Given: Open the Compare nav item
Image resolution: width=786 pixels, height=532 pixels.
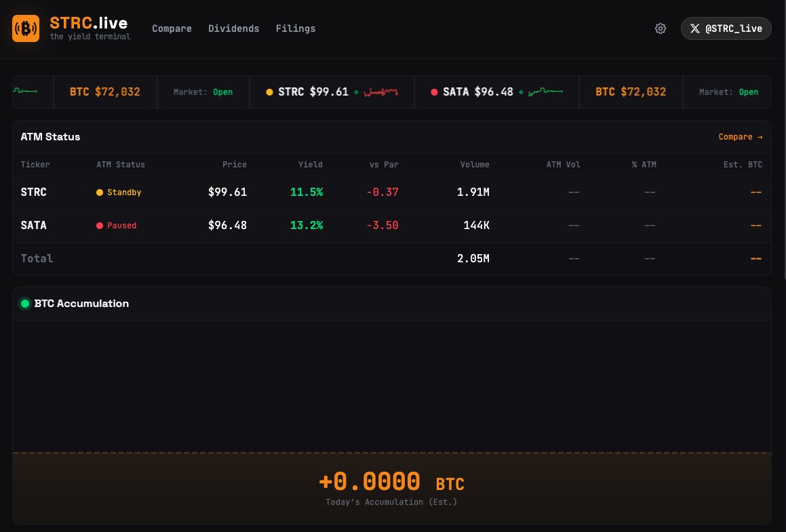Looking at the screenshot, I should point(172,28).
